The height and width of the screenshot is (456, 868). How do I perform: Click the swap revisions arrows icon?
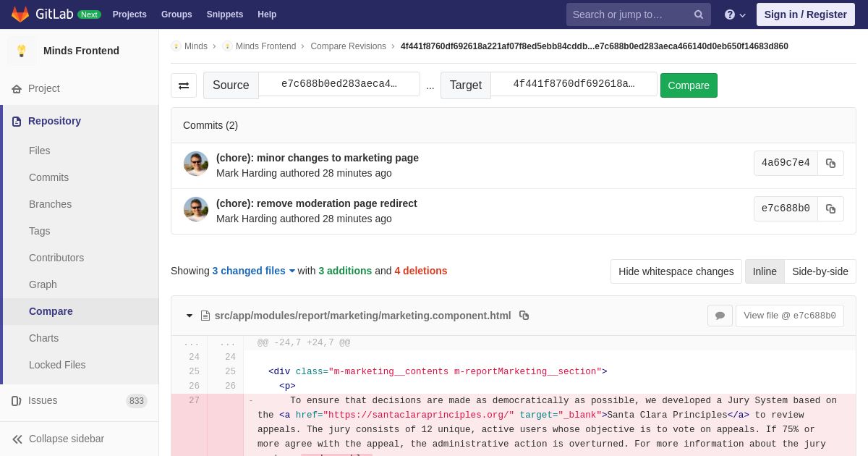184,85
